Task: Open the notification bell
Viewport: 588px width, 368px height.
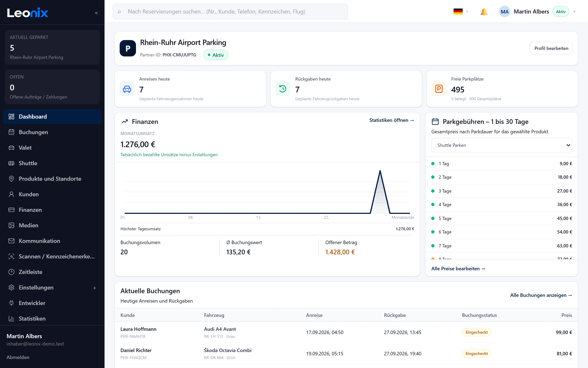Action: coord(484,12)
